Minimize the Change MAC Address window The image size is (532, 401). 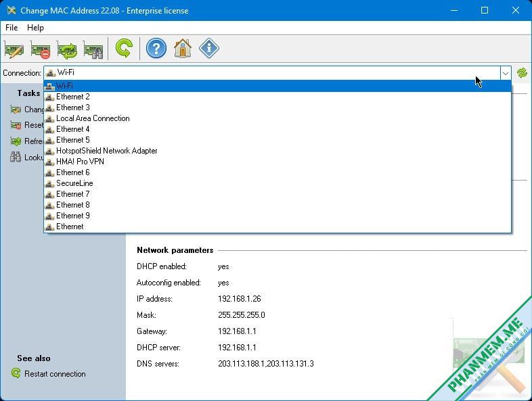(454, 11)
